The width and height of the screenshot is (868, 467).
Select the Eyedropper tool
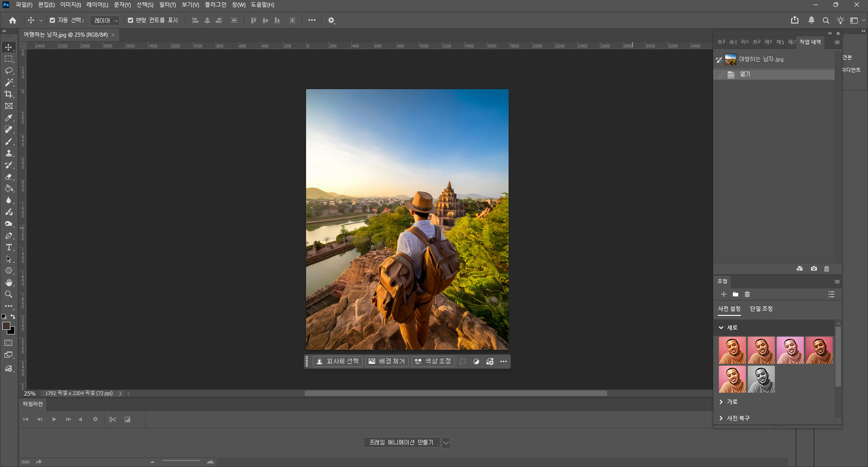click(x=9, y=118)
